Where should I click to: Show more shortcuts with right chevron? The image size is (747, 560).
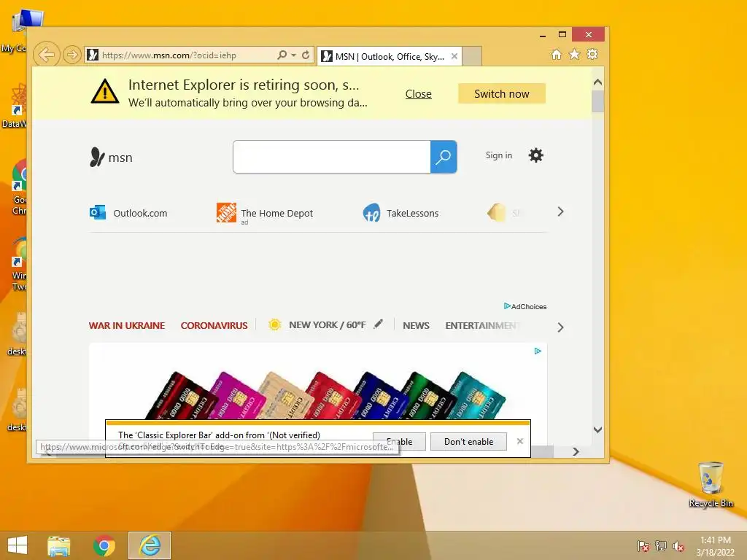click(560, 212)
